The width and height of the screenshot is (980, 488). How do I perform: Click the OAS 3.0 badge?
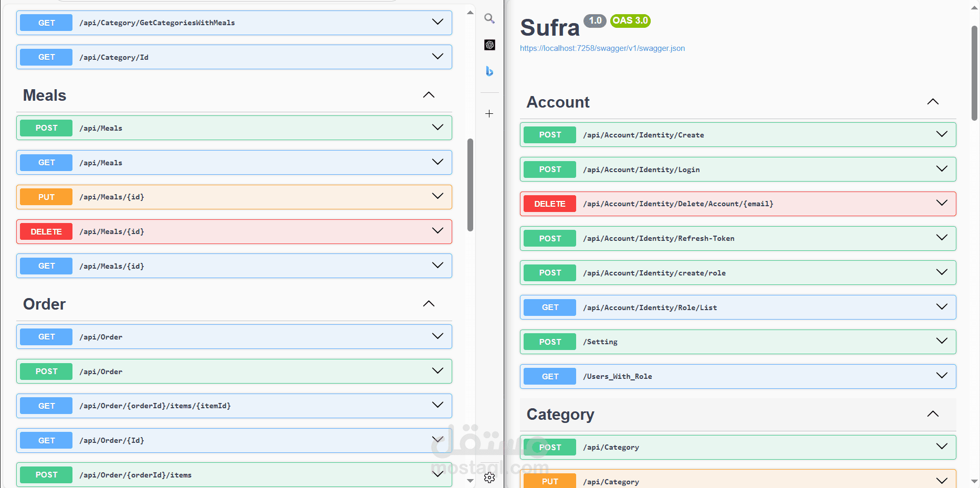tap(630, 21)
